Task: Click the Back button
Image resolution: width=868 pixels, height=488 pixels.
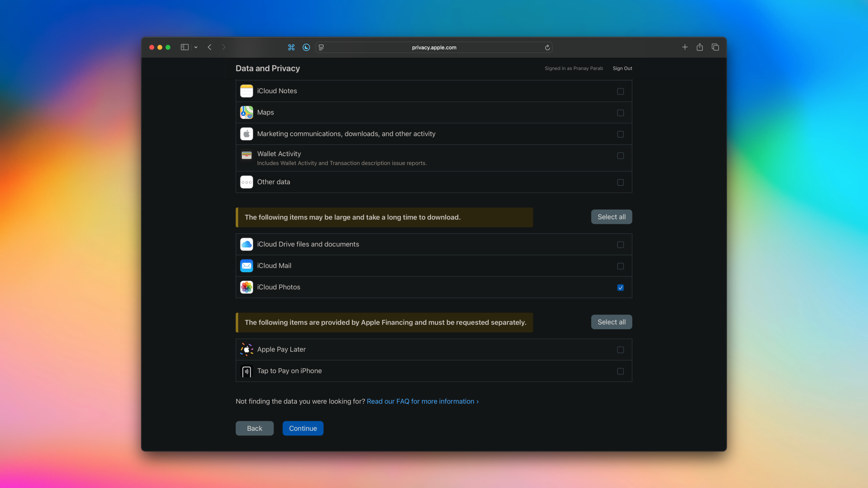Action: pos(254,429)
